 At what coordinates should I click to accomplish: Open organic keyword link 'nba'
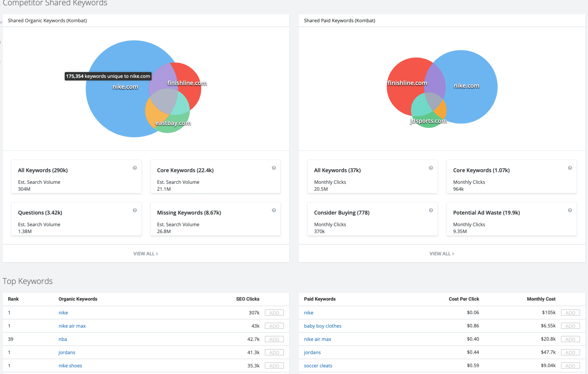pos(63,339)
